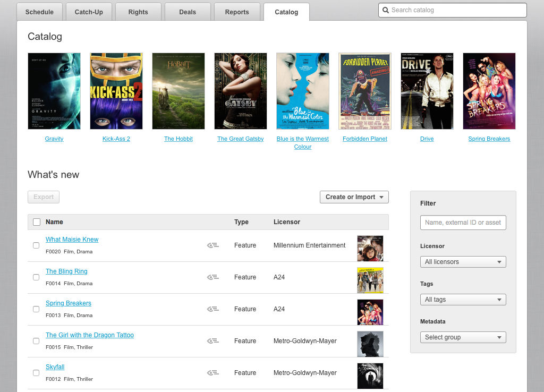Switch to the Schedule tab
This screenshot has height=392, width=544.
[39, 12]
